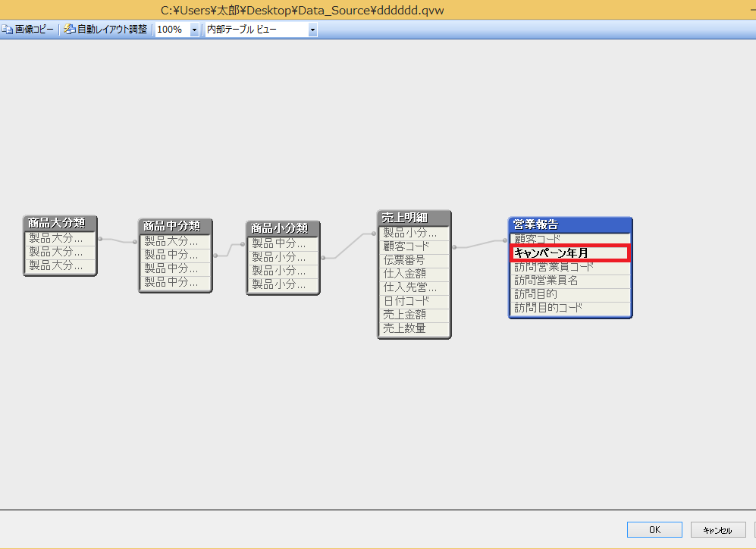Click the 画像コピー (copy image) toolbar button
The width and height of the screenshot is (756, 549).
tap(27, 30)
